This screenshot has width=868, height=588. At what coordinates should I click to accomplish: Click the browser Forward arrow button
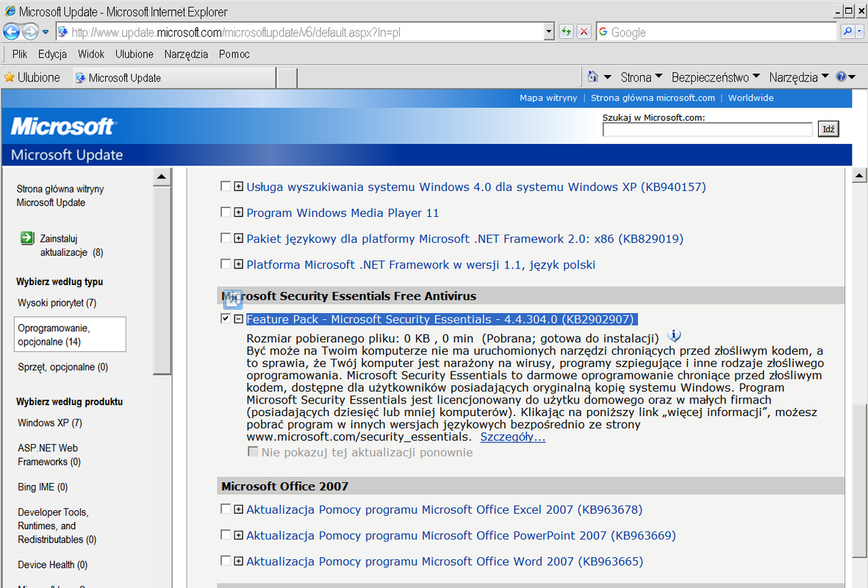tap(30, 32)
